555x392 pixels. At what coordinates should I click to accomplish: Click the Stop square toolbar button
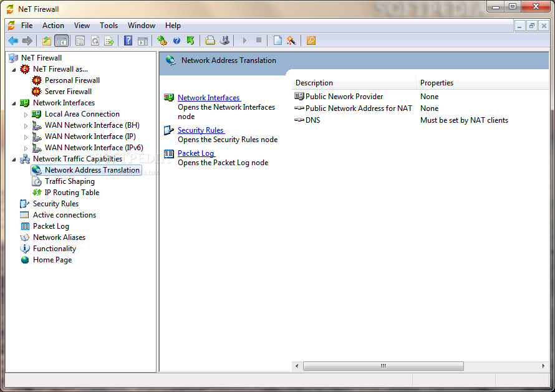(259, 41)
